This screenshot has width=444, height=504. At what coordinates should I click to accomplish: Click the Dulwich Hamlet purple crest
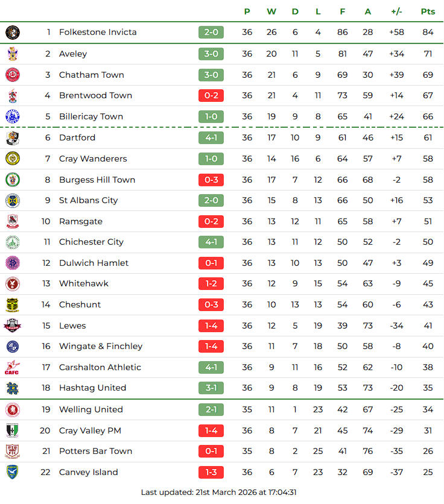pyautogui.click(x=13, y=263)
